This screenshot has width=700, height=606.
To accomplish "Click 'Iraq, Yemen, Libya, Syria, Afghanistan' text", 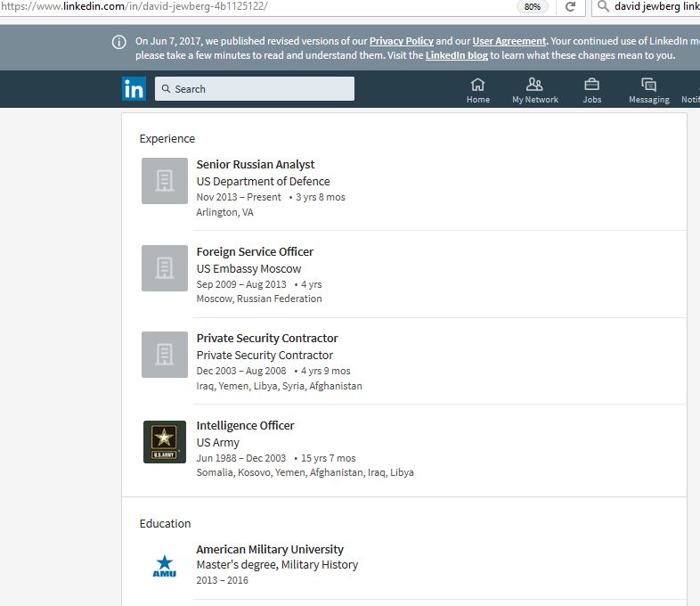I will 279,386.
